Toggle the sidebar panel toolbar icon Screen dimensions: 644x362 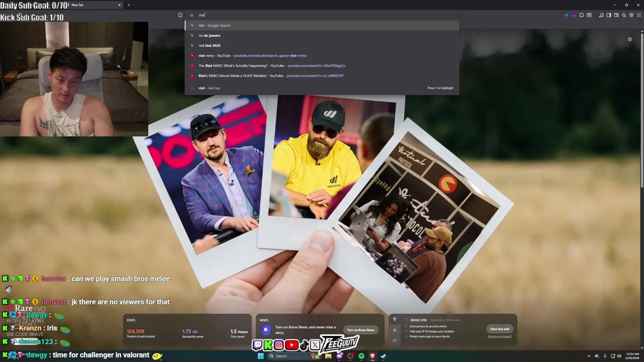pos(609,15)
